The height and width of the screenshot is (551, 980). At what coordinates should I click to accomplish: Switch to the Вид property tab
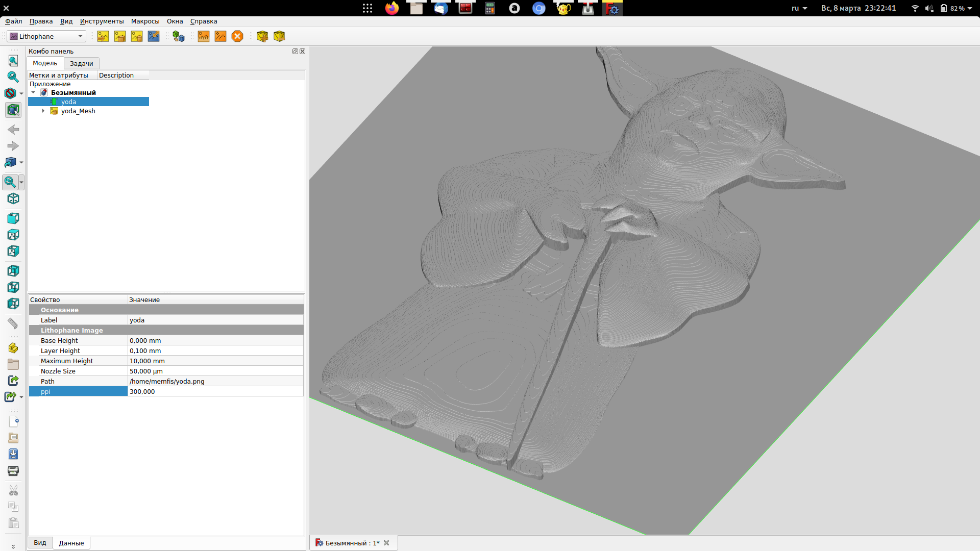click(40, 543)
